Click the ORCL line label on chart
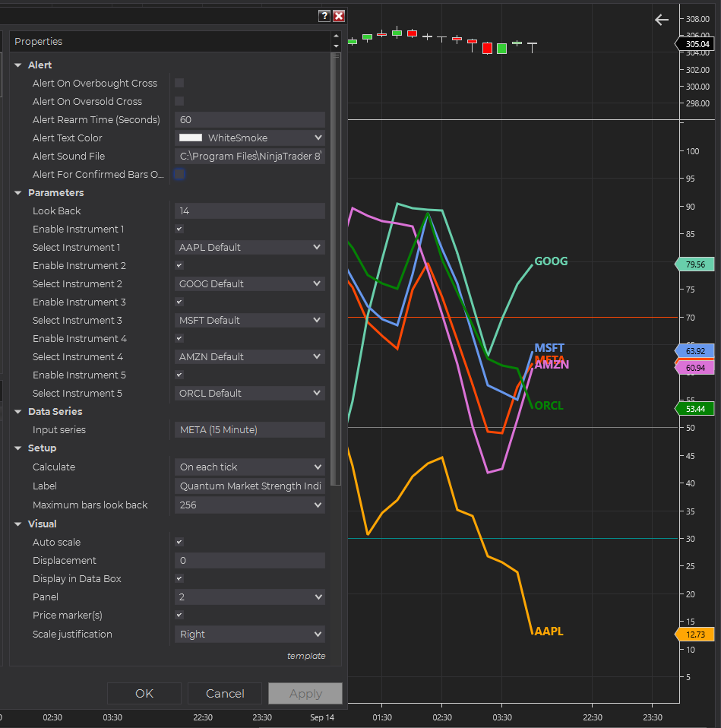 tap(549, 406)
